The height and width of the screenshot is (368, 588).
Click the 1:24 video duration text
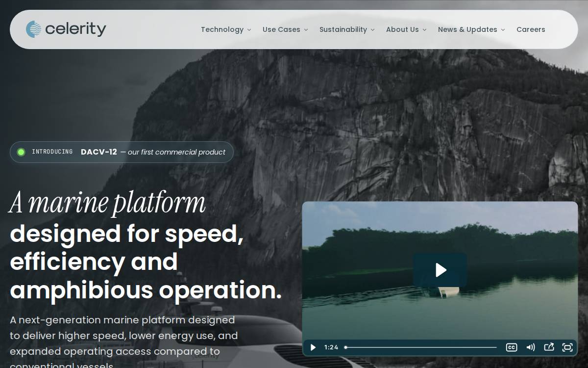coord(331,347)
